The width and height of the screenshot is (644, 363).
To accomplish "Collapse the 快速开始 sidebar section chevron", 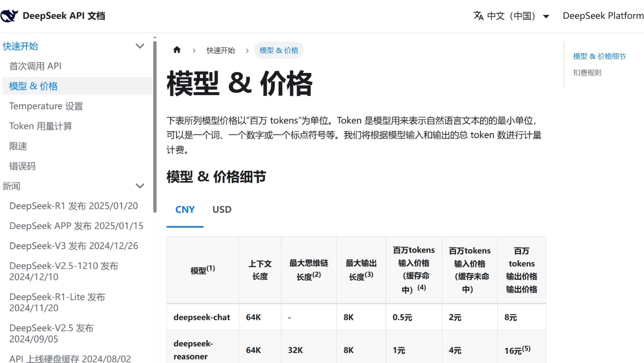I will tap(140, 46).
